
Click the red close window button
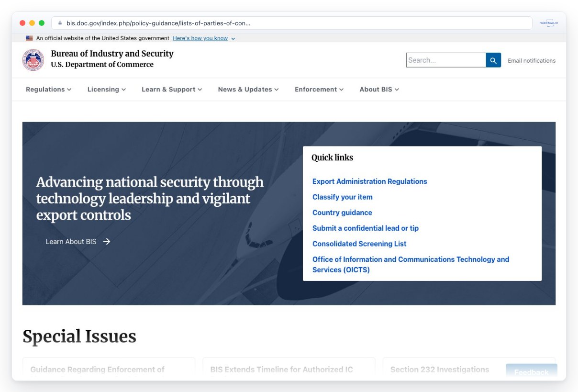point(22,23)
